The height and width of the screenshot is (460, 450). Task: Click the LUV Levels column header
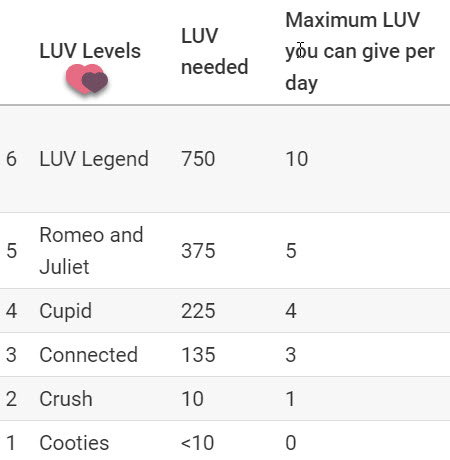(x=90, y=51)
